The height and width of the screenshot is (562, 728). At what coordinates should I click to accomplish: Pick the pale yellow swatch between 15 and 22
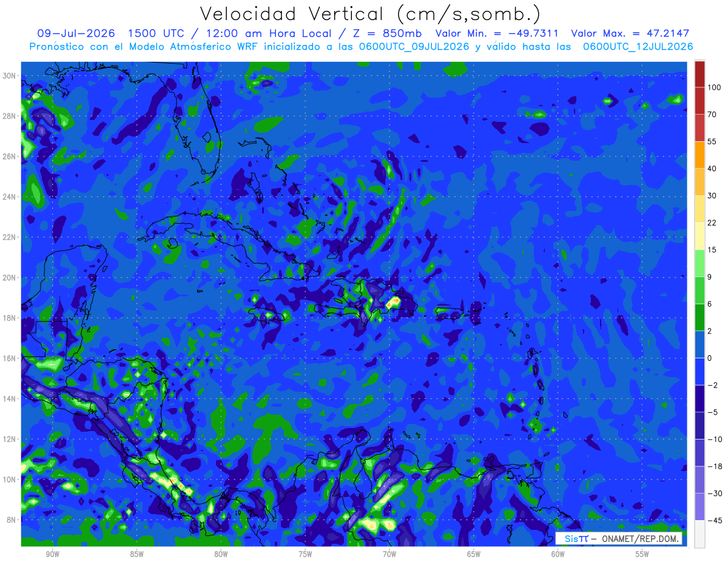(699, 236)
